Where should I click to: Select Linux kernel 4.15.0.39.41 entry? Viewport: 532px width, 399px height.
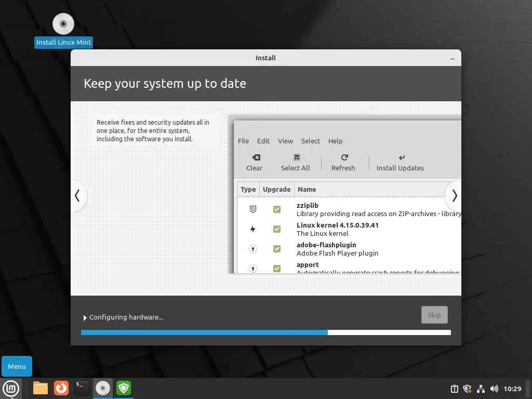[338, 225]
